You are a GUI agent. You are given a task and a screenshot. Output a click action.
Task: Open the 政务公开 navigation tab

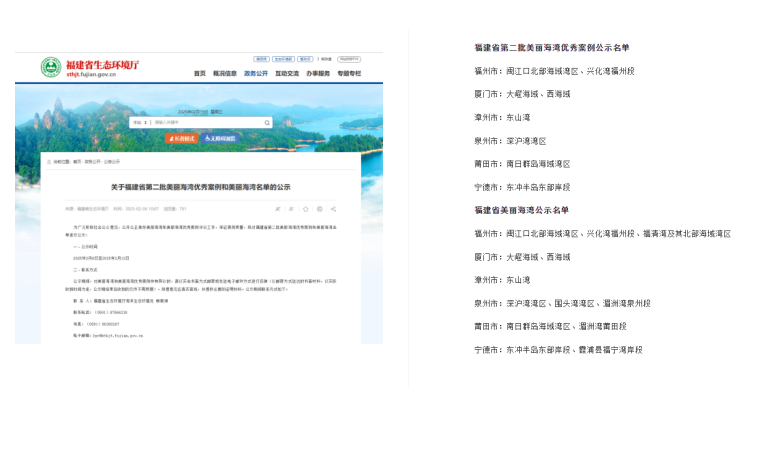(x=257, y=73)
